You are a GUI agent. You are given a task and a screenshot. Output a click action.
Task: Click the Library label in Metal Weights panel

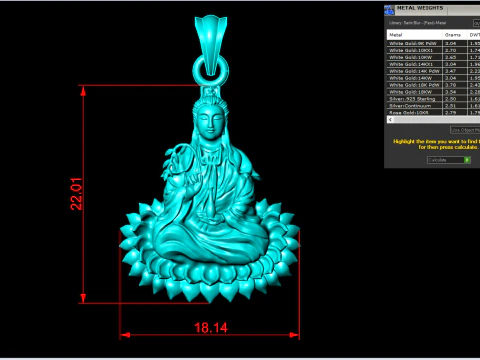pos(417,23)
